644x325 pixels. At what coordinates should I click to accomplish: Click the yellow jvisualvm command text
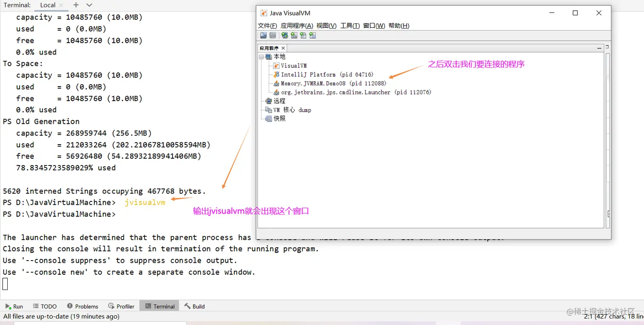coord(145,203)
